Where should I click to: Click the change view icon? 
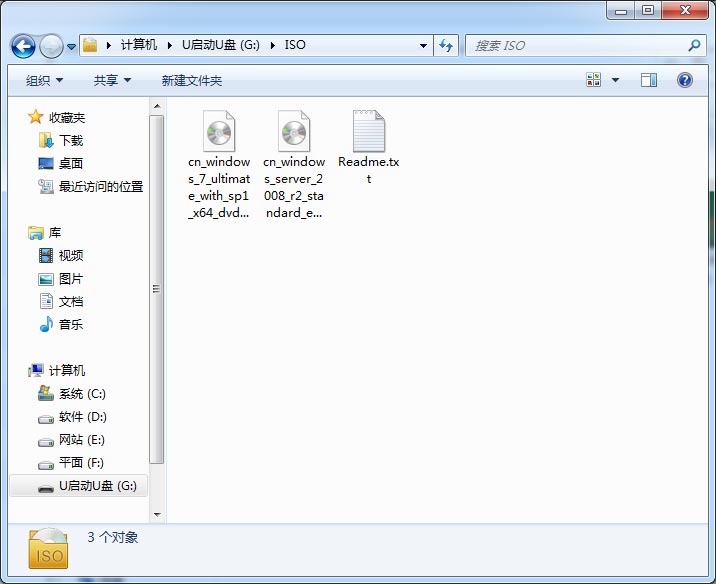[594, 80]
